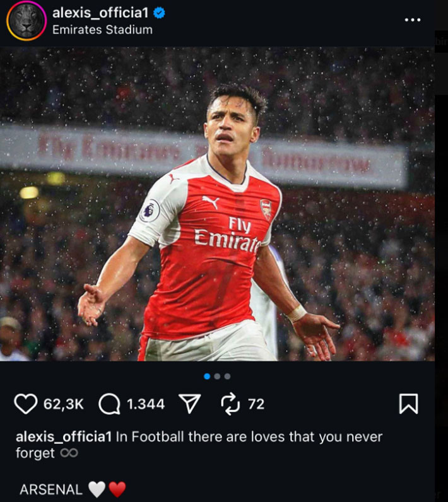Repost using the circular arrows icon
Screen dimensions: 448x502
[x=230, y=404]
